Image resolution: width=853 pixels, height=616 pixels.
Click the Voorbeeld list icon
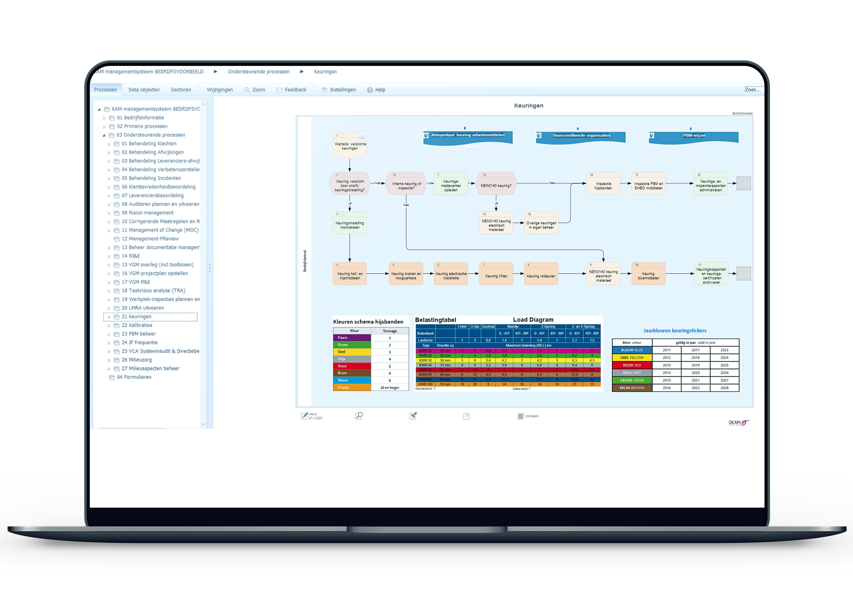pyautogui.click(x=521, y=416)
